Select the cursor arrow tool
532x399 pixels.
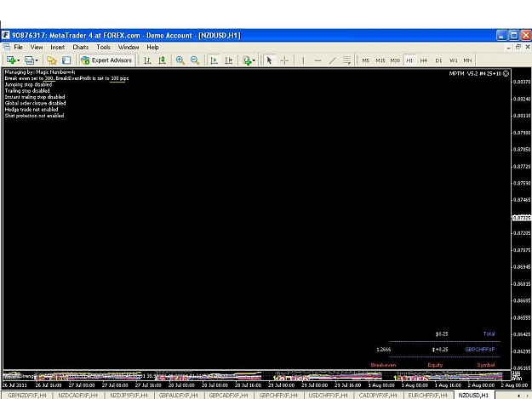pyautogui.click(x=269, y=60)
